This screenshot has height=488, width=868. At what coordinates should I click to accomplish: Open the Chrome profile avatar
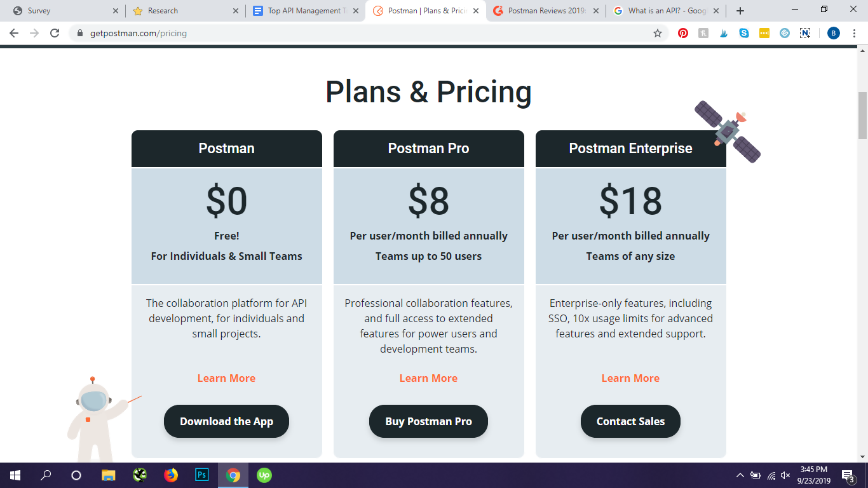click(x=834, y=33)
